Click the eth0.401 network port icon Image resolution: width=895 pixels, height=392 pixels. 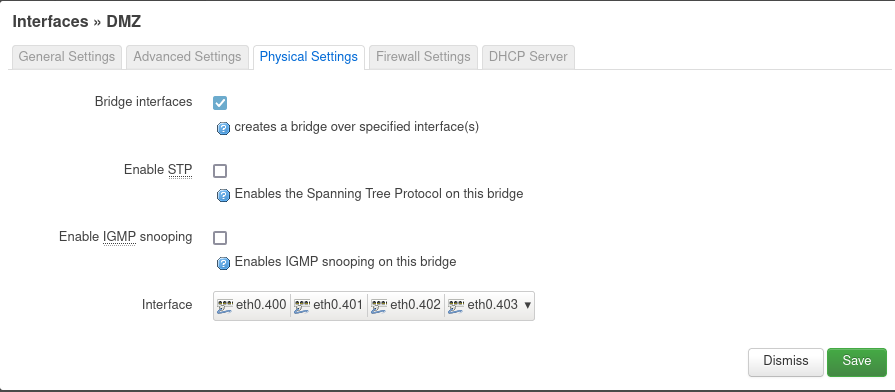point(302,306)
